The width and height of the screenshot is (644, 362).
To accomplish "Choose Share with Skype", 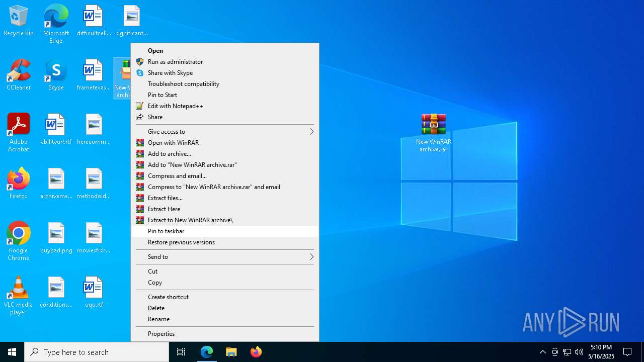I will (225, 73).
